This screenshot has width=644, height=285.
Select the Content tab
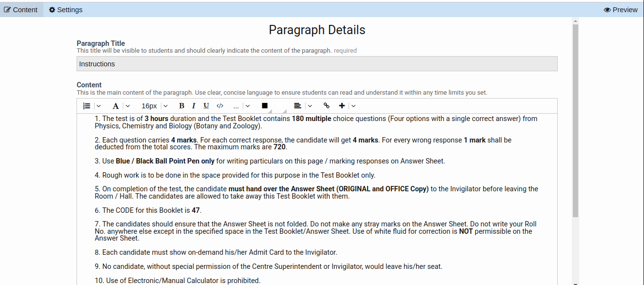21,9
